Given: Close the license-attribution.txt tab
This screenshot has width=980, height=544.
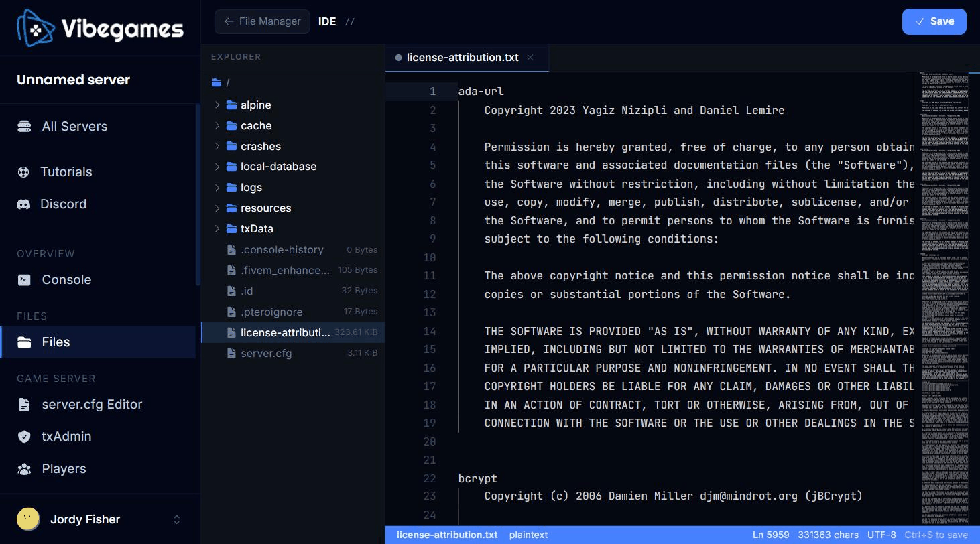Looking at the screenshot, I should [530, 58].
